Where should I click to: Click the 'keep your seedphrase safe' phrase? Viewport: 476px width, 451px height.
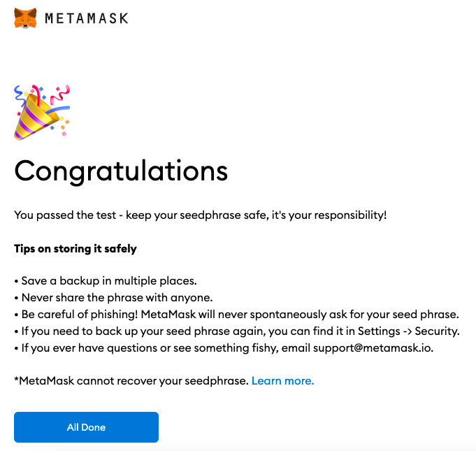[197, 215]
